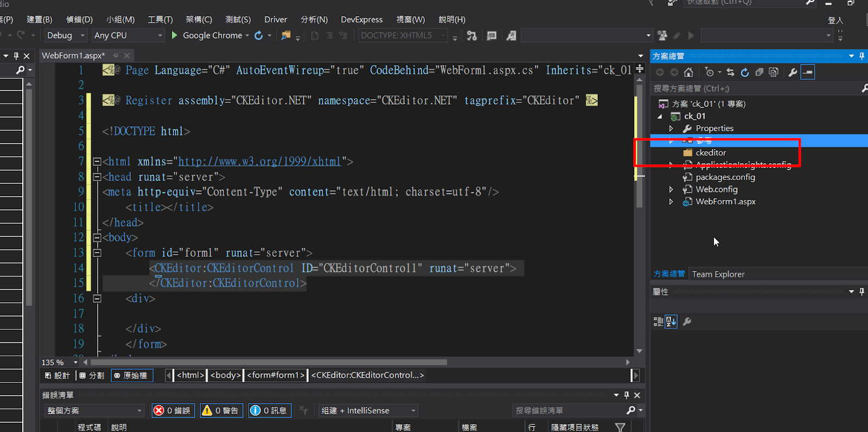Click the browser refresh icon in toolbar
The width and height of the screenshot is (868, 432).
(x=259, y=35)
